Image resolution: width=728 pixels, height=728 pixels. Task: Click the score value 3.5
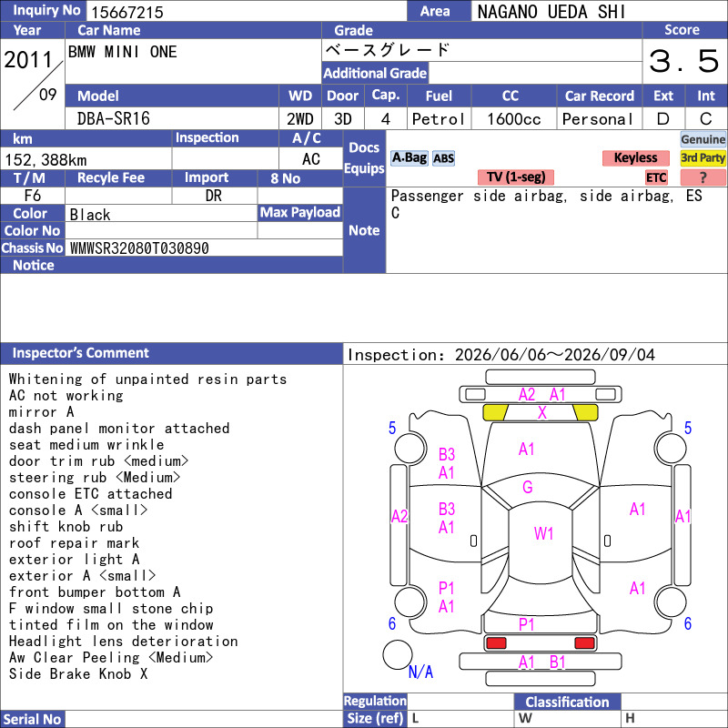click(x=684, y=61)
